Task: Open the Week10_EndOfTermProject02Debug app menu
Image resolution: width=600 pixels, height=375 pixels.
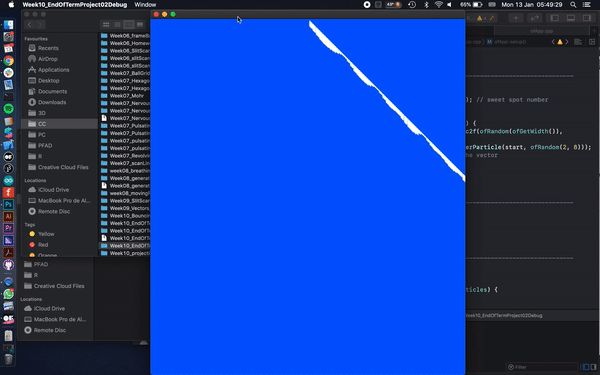Action: 75,5
